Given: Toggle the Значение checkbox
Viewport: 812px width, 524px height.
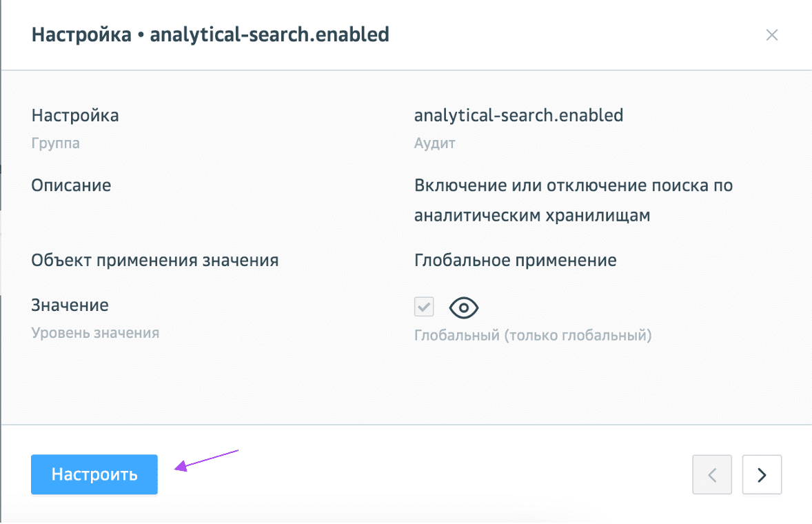Looking at the screenshot, I should tap(424, 307).
